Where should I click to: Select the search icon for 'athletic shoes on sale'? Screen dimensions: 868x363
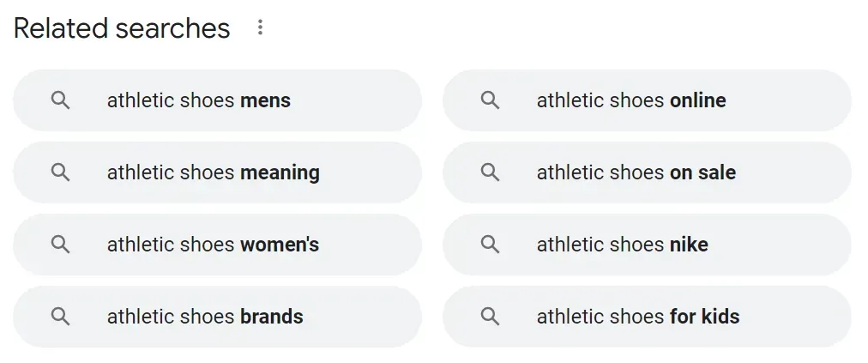[x=490, y=172]
